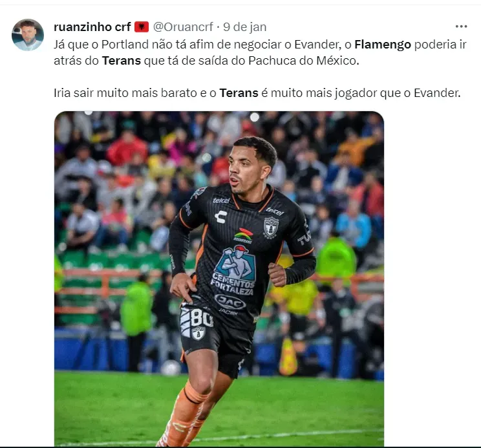Open the tweet's more options ellipsis menu

point(461,27)
